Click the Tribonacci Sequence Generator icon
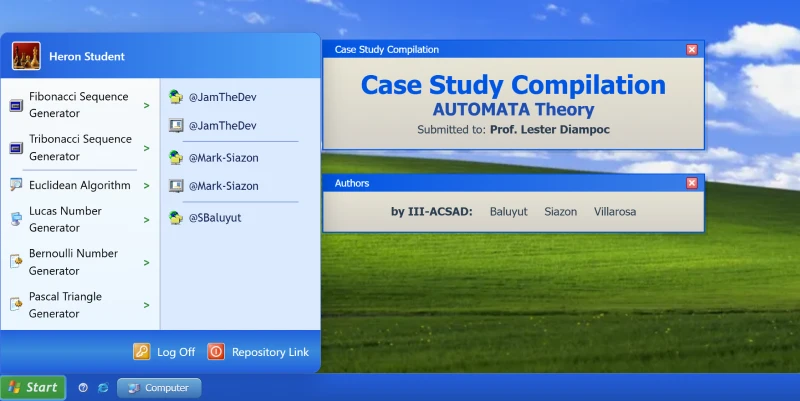800x401 pixels. 16,148
